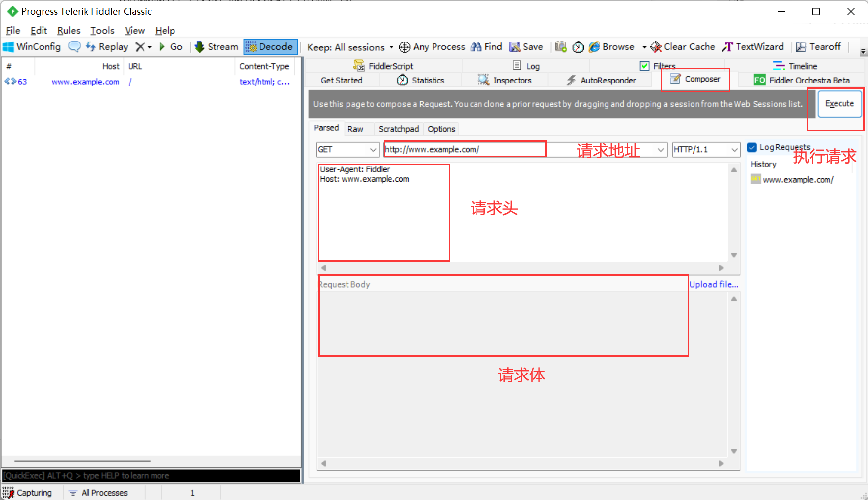Image resolution: width=868 pixels, height=500 pixels.
Task: Open the Tools menu
Action: pyautogui.click(x=102, y=30)
